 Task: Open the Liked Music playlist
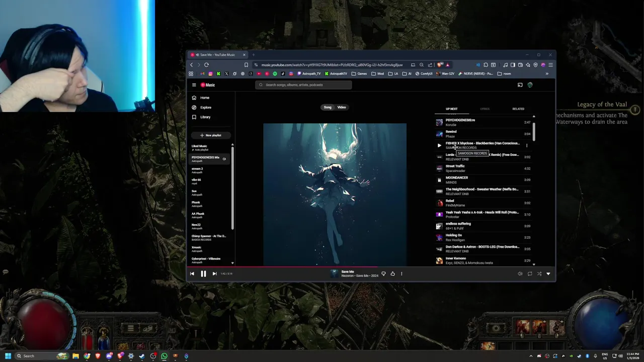(209, 148)
